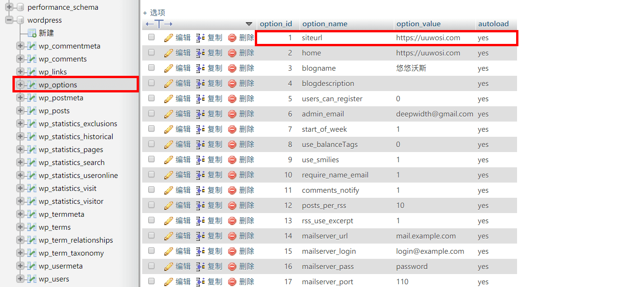Click the wp_users table icon in sidebar
This screenshot has width=644, height=287.
pos(32,279)
